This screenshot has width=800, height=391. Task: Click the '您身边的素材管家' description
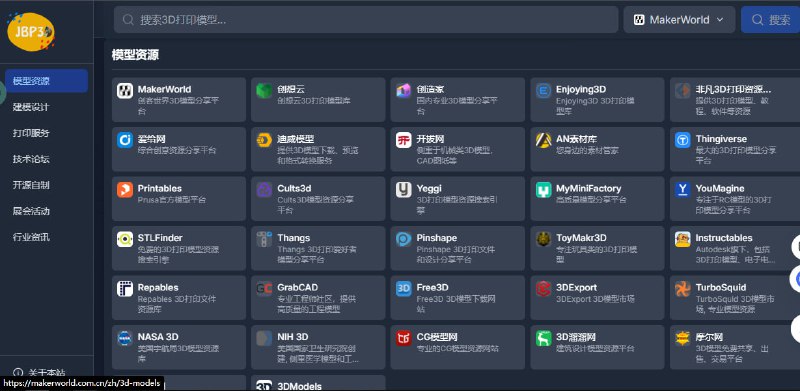pyautogui.click(x=587, y=151)
